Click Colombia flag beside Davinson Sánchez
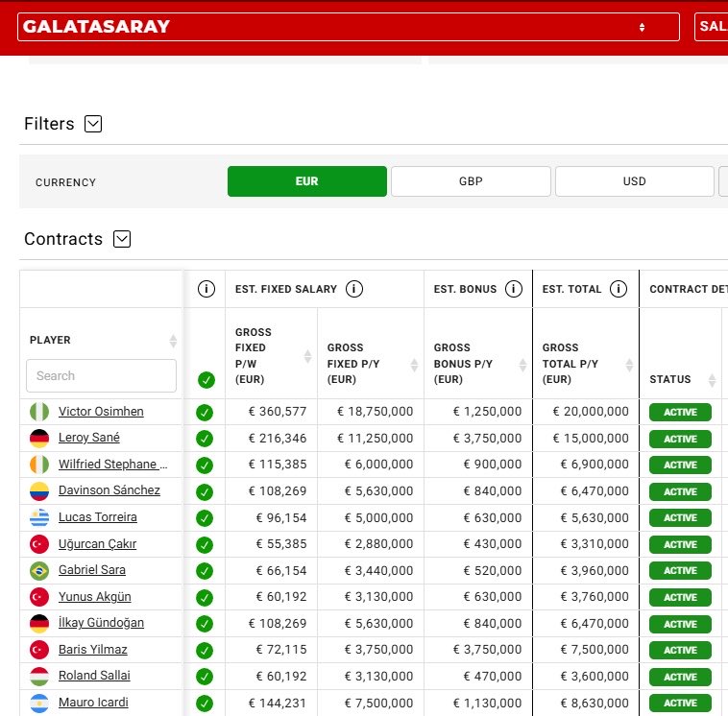 point(39,491)
